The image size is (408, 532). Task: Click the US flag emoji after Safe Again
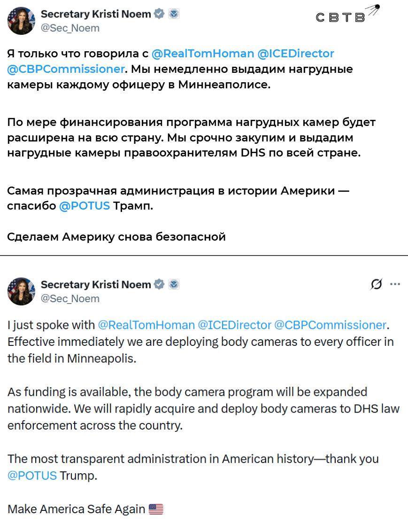[156, 509]
